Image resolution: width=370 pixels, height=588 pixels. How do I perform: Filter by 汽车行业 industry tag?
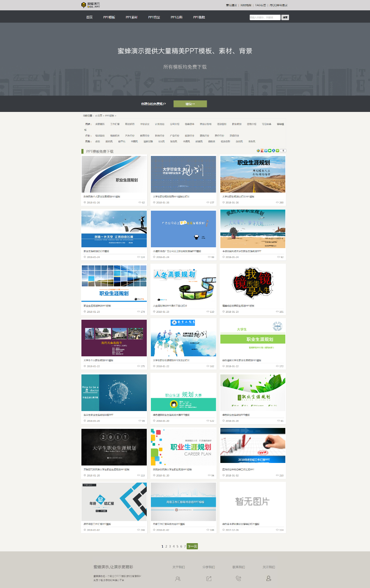pos(130,135)
